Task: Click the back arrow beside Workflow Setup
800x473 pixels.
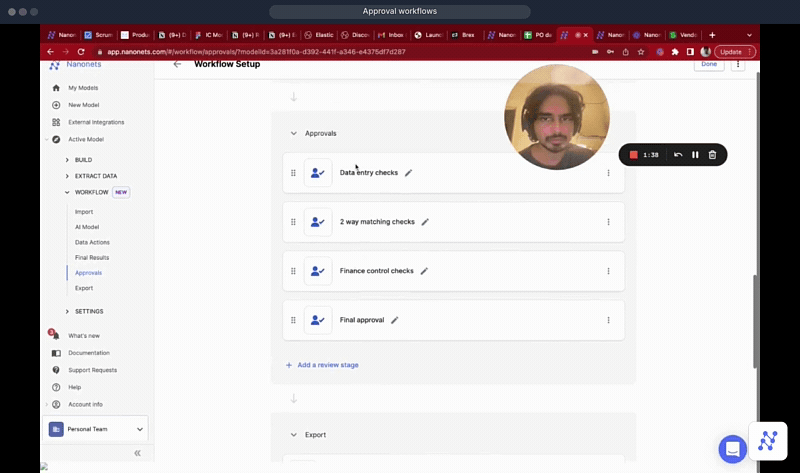Action: click(x=177, y=64)
